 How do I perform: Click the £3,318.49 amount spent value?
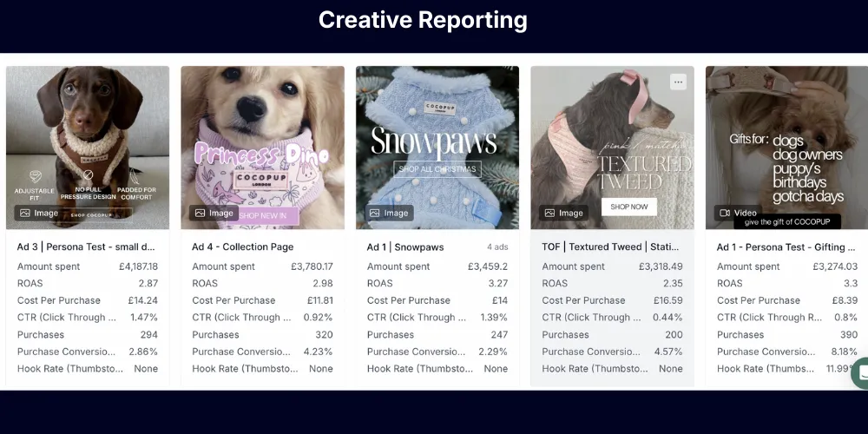pos(661,266)
